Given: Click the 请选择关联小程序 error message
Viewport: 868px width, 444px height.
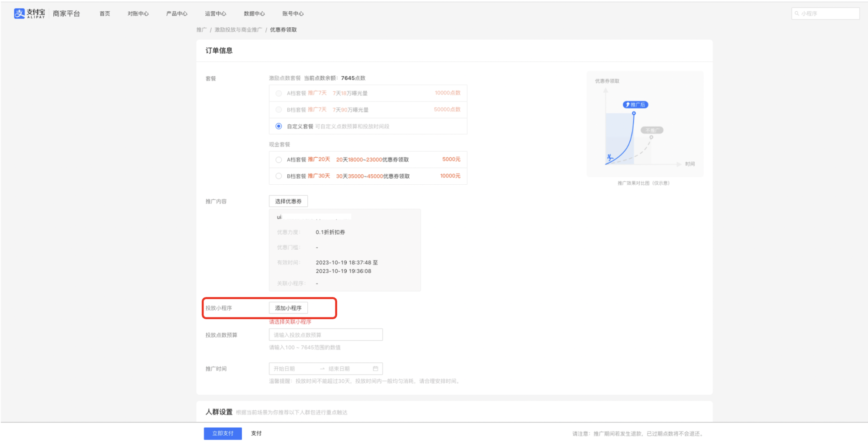Looking at the screenshot, I should (290, 322).
